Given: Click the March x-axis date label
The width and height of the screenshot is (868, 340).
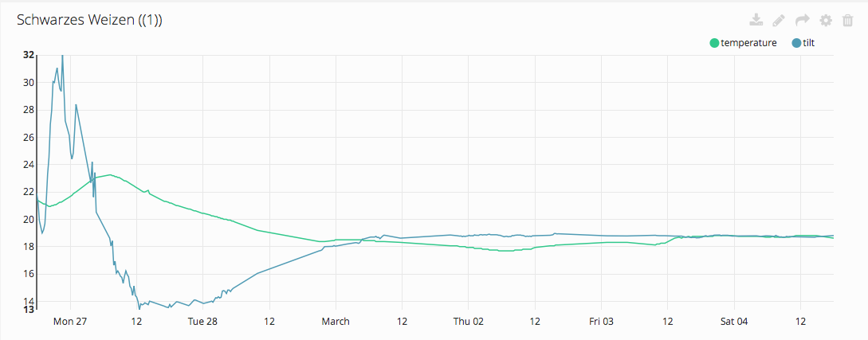Looking at the screenshot, I should pyautogui.click(x=336, y=322).
